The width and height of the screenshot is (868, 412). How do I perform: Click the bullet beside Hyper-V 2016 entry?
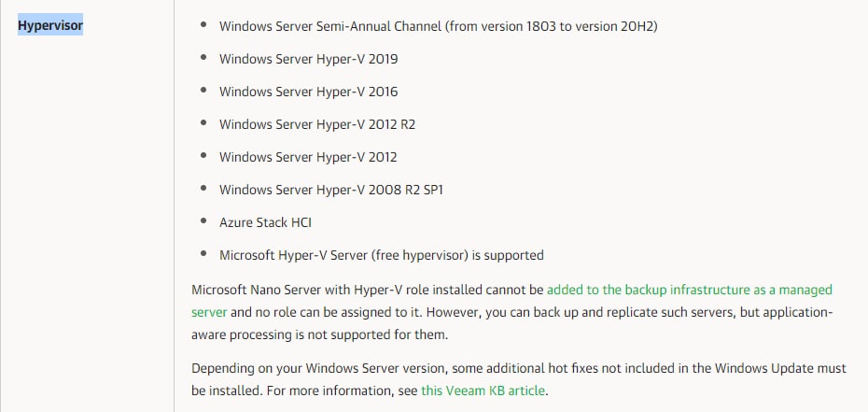point(204,92)
